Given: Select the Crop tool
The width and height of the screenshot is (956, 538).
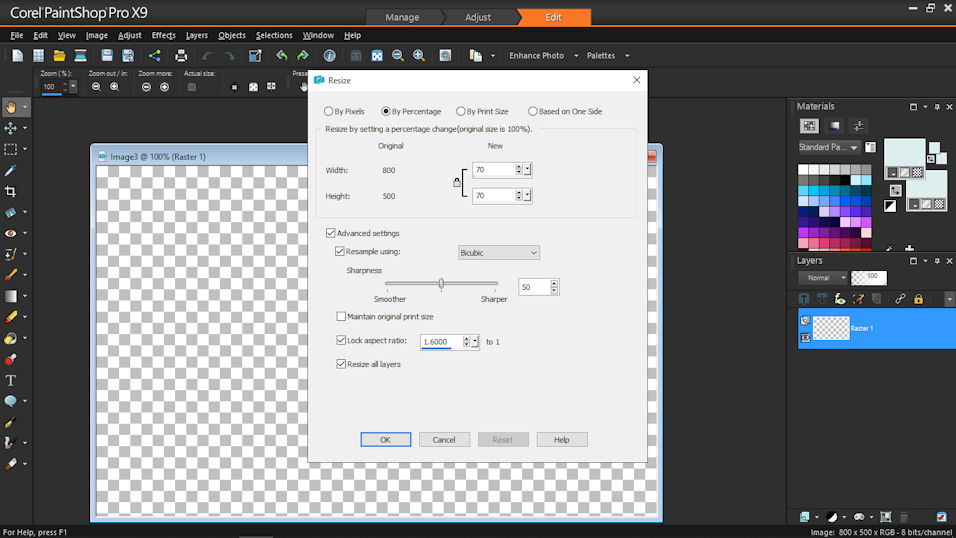Looking at the screenshot, I should (x=11, y=191).
